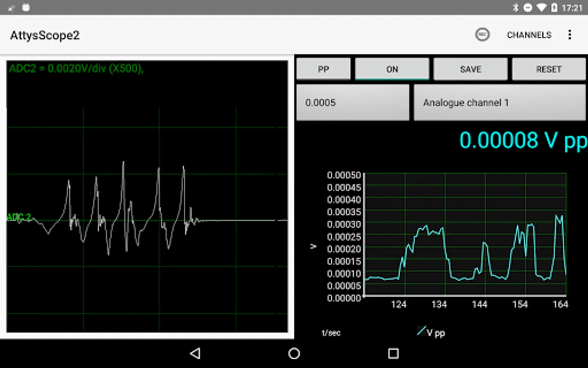Tap the t/sec axis label
Screen dimensions: 588x368
pyautogui.click(x=331, y=333)
